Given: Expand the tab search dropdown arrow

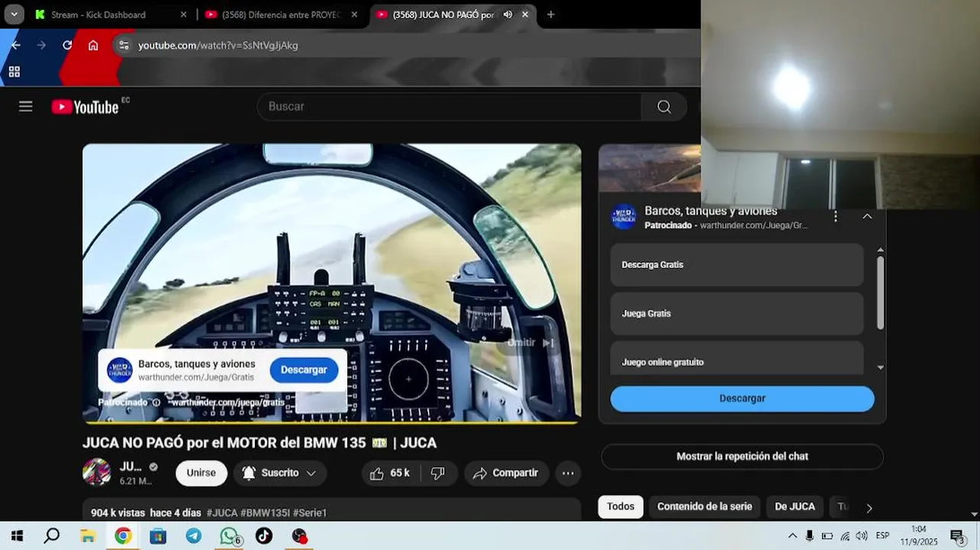Looking at the screenshot, I should [x=14, y=15].
